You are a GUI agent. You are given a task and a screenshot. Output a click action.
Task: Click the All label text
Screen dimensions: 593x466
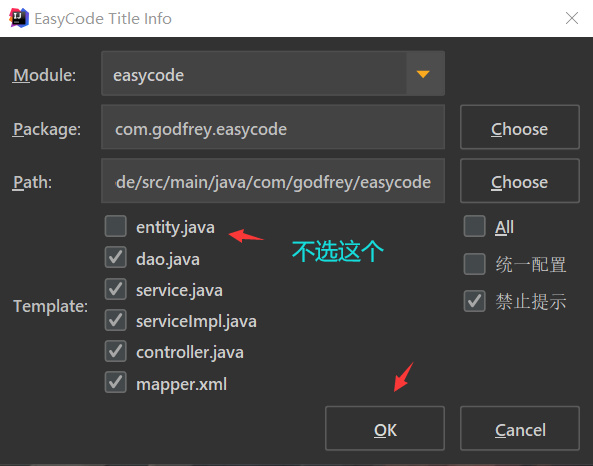[505, 227]
